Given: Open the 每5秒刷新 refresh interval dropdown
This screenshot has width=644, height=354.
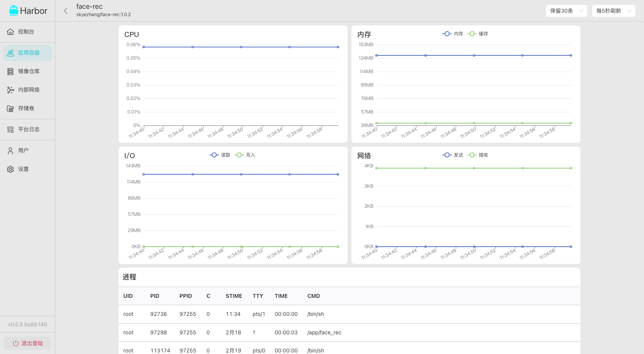Looking at the screenshot, I should point(614,11).
